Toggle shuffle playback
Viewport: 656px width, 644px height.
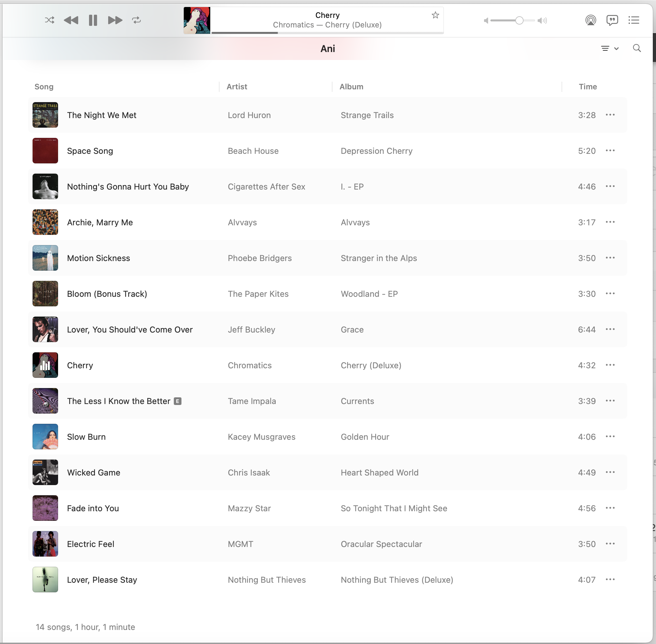click(x=49, y=20)
